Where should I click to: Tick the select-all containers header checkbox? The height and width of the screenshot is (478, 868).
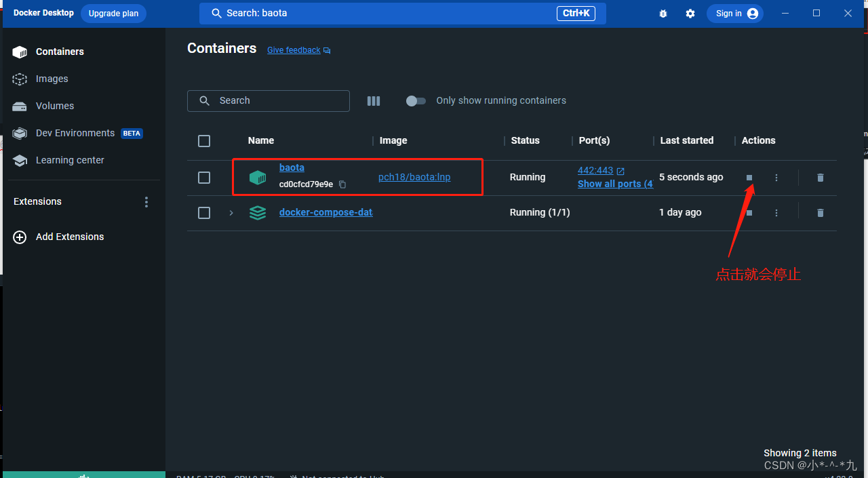pos(204,141)
